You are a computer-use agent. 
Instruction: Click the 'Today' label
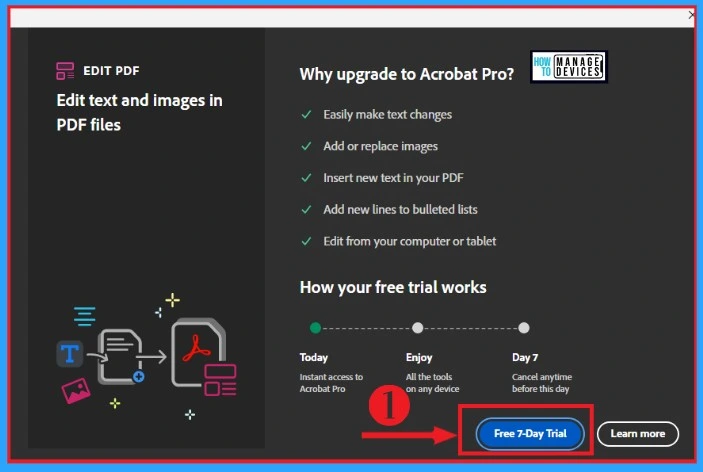313,357
